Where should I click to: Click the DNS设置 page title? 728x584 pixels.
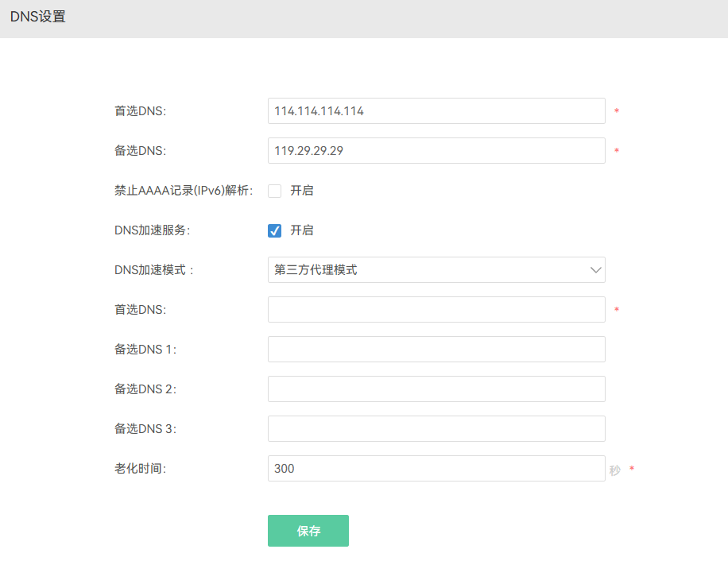click(38, 17)
